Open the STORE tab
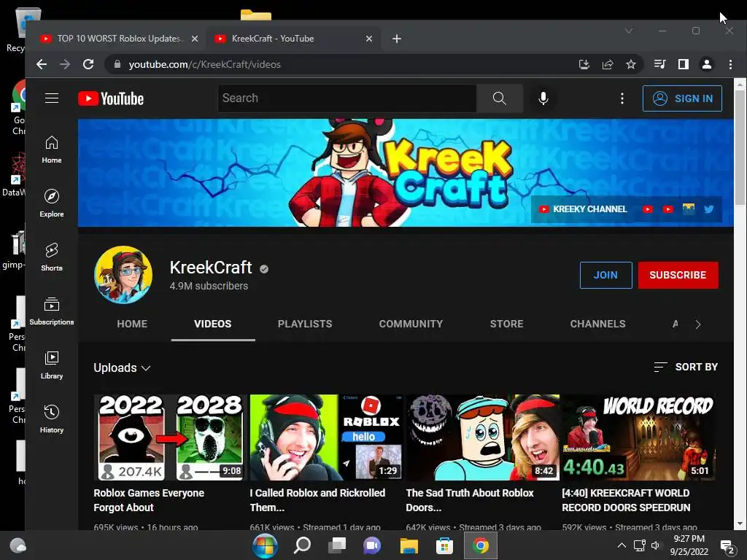This screenshot has height=560, width=747. (x=506, y=324)
